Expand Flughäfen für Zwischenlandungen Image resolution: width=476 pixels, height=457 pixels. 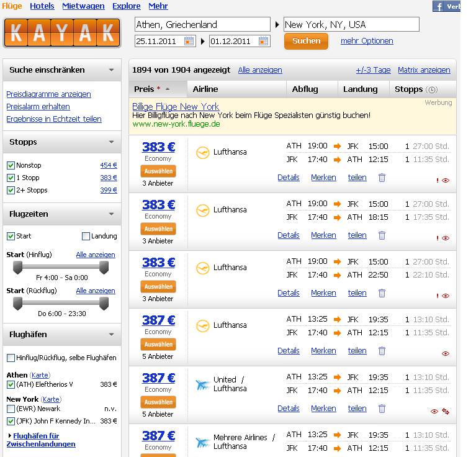coord(41,440)
